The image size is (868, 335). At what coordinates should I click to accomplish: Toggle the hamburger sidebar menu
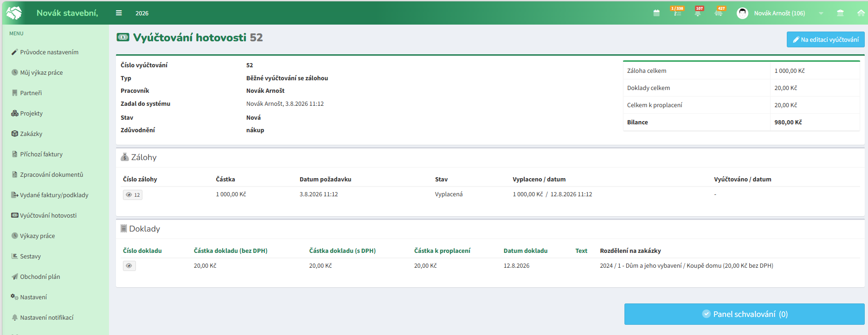coord(119,13)
